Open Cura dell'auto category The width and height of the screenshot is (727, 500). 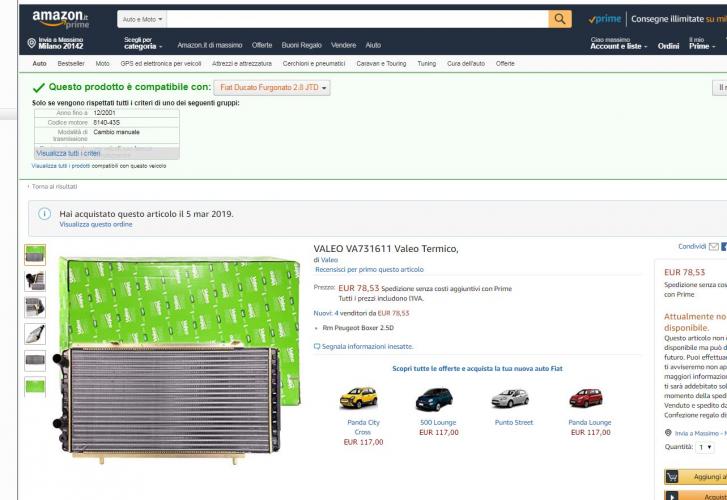click(x=466, y=64)
